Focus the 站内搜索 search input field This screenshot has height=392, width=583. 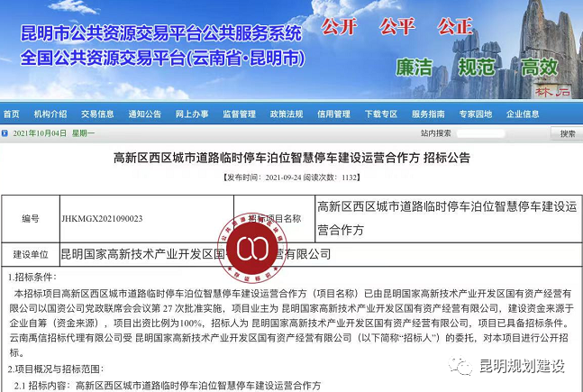(481, 133)
